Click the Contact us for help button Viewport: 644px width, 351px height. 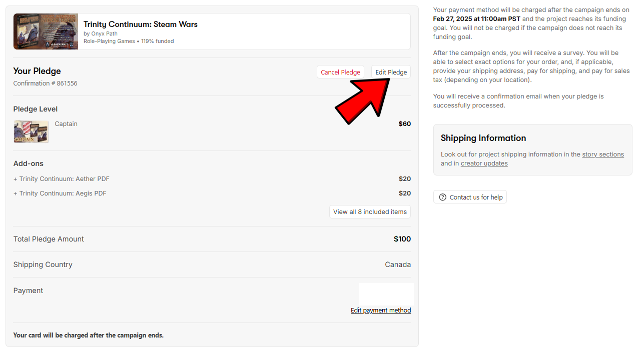tap(470, 197)
